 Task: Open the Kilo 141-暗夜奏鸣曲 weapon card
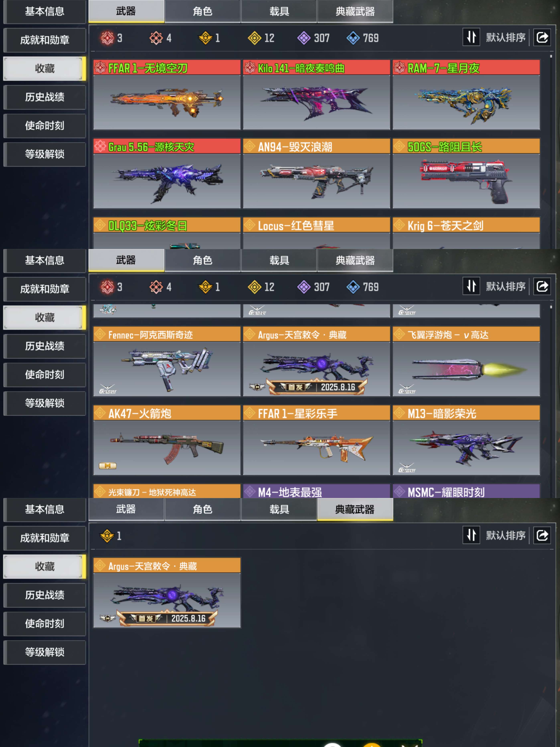point(316,95)
